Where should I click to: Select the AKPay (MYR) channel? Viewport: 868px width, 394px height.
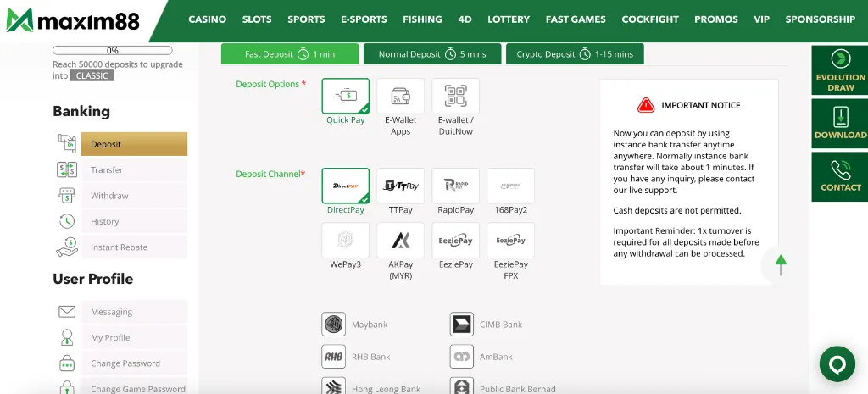click(400, 241)
